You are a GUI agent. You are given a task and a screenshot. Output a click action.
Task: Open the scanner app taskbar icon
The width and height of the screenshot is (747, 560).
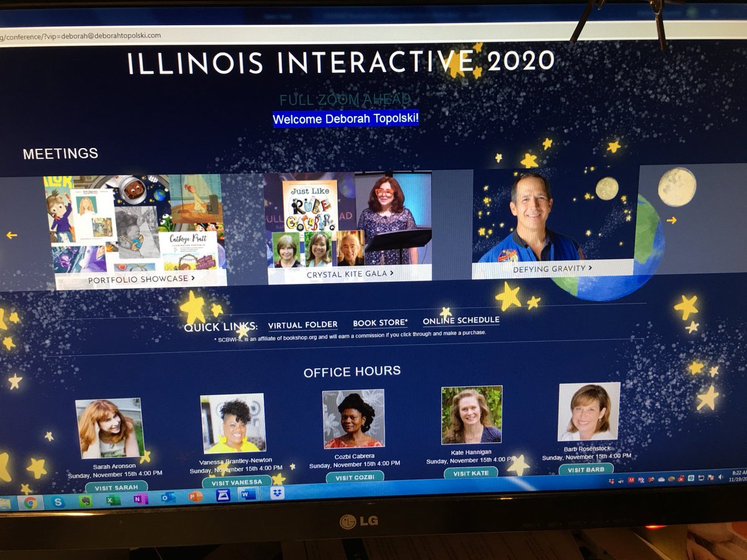[x=223, y=495]
